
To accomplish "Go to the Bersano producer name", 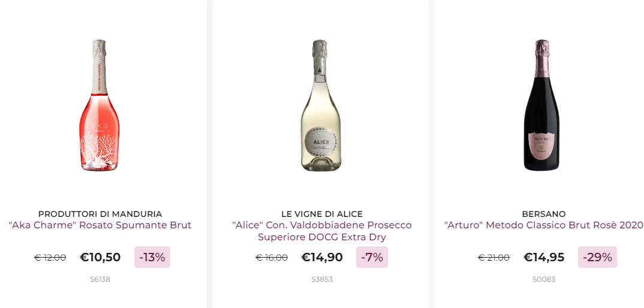I will click(x=544, y=214).
